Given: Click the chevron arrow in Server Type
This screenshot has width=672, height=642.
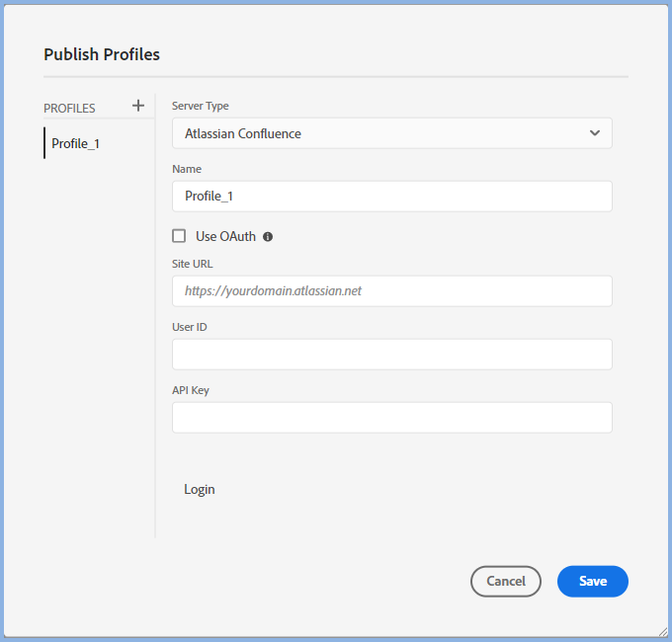Looking at the screenshot, I should pyautogui.click(x=595, y=133).
